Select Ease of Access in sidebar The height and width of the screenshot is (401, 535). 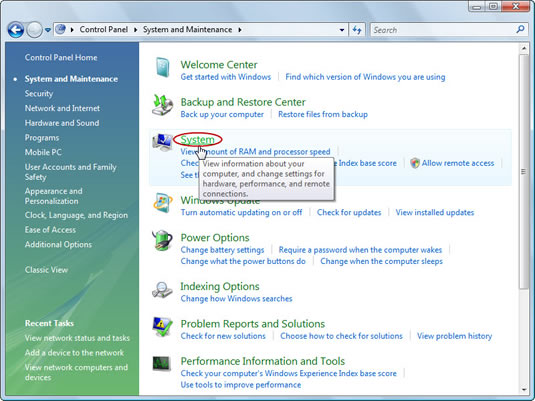click(50, 230)
